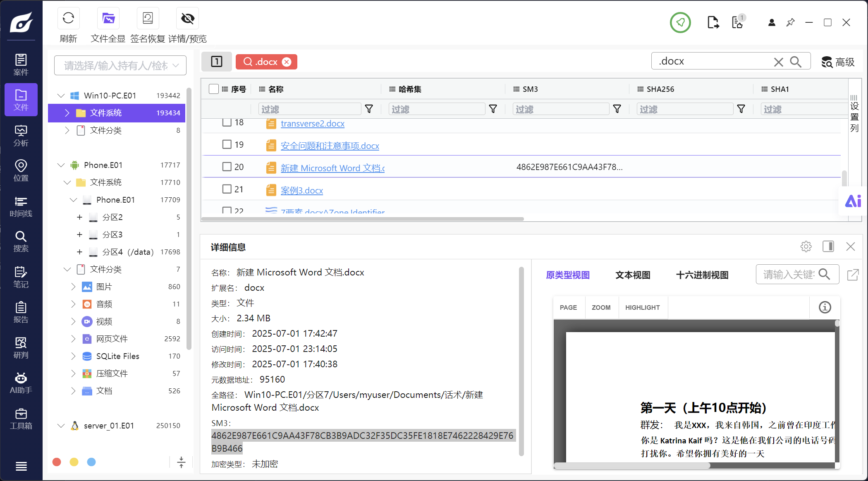868x481 pixels.
Task: Click the 签名恢复 signature recovery icon
Action: point(148,19)
